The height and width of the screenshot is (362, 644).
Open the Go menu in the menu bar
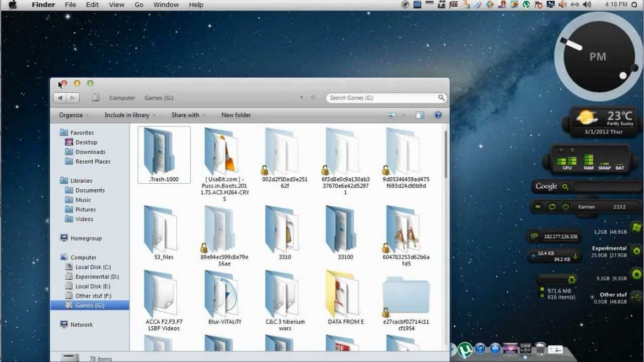pyautogui.click(x=138, y=4)
